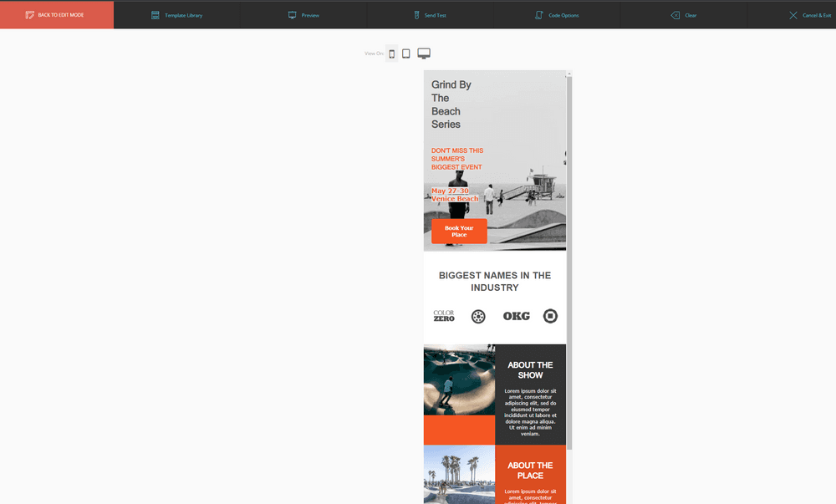Click the Back to Edit Mode button
Image resolution: width=836 pixels, height=504 pixels.
point(57,15)
